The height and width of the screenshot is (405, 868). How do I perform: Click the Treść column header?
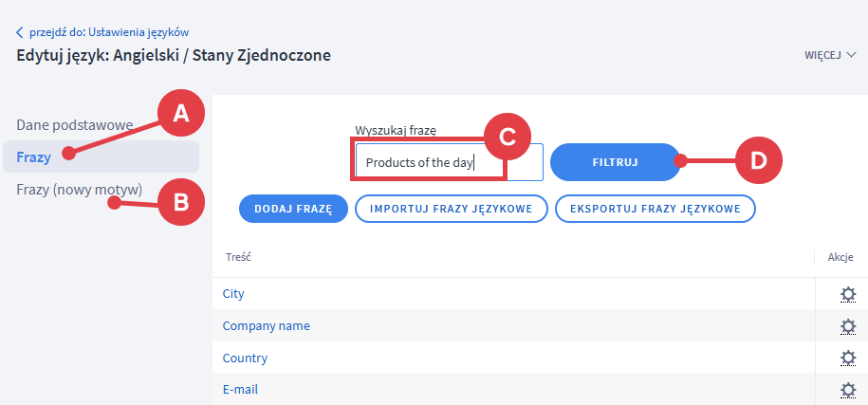coord(238,257)
